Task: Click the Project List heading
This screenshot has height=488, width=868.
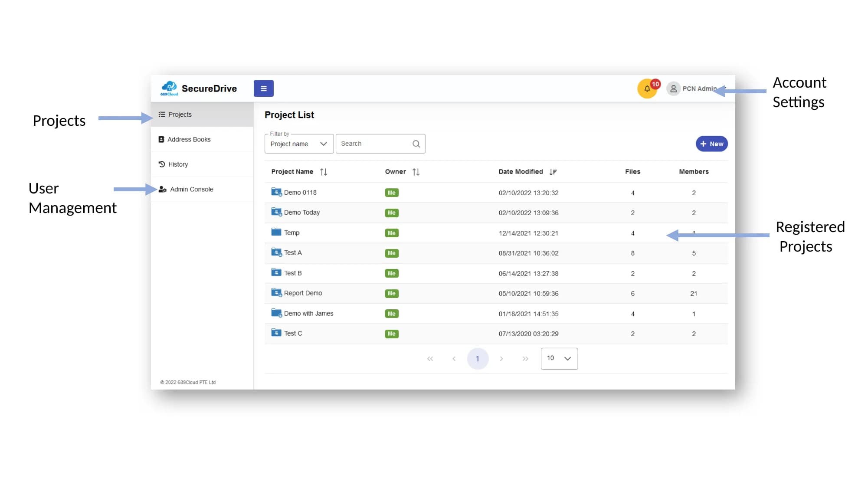Action: tap(289, 115)
